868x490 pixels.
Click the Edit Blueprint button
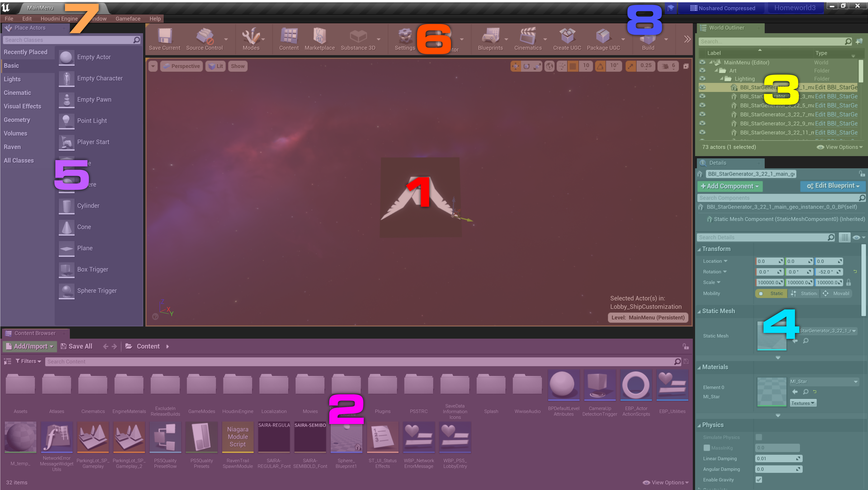pyautogui.click(x=833, y=186)
